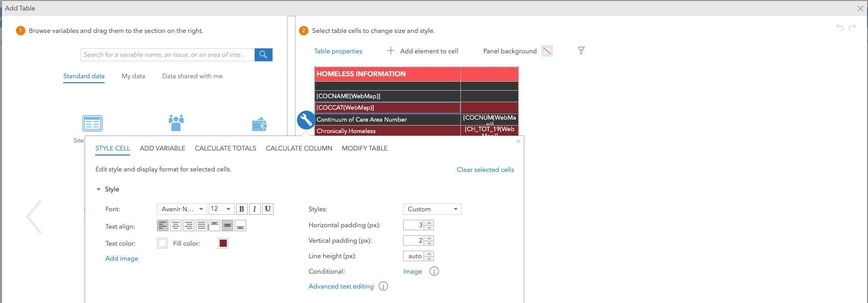The width and height of the screenshot is (868, 303).
Task: Open Table properties link
Action: click(338, 51)
